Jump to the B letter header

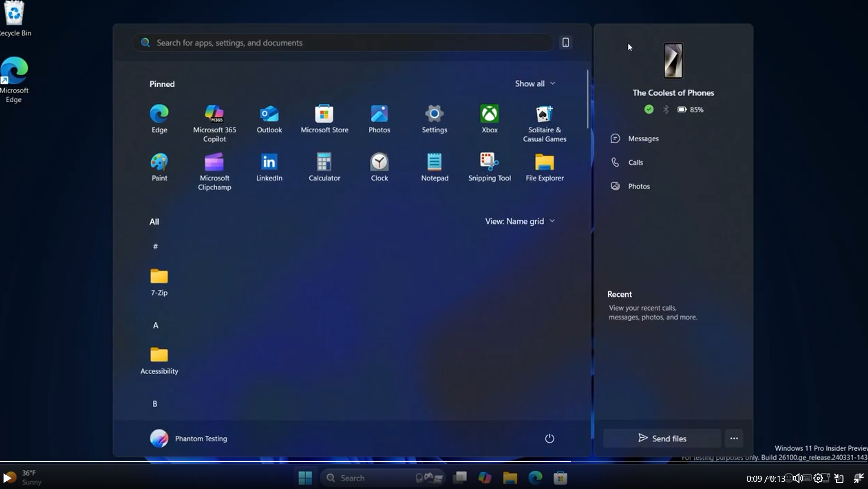(155, 404)
